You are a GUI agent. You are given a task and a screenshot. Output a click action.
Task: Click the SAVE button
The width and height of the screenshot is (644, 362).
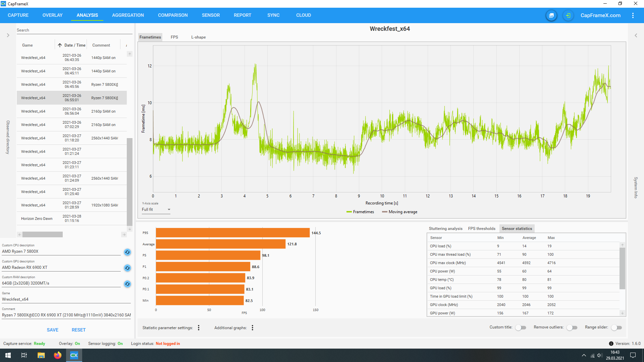coord(53,330)
